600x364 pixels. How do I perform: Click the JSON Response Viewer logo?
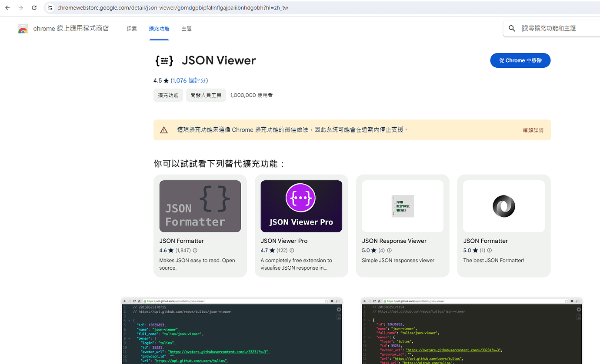(402, 205)
